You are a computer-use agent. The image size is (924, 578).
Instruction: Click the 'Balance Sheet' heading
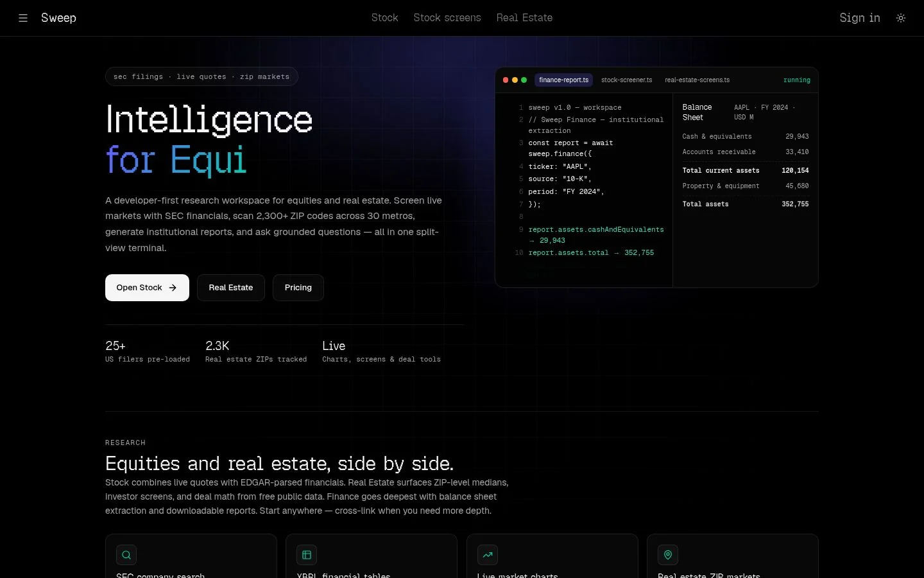click(x=697, y=112)
